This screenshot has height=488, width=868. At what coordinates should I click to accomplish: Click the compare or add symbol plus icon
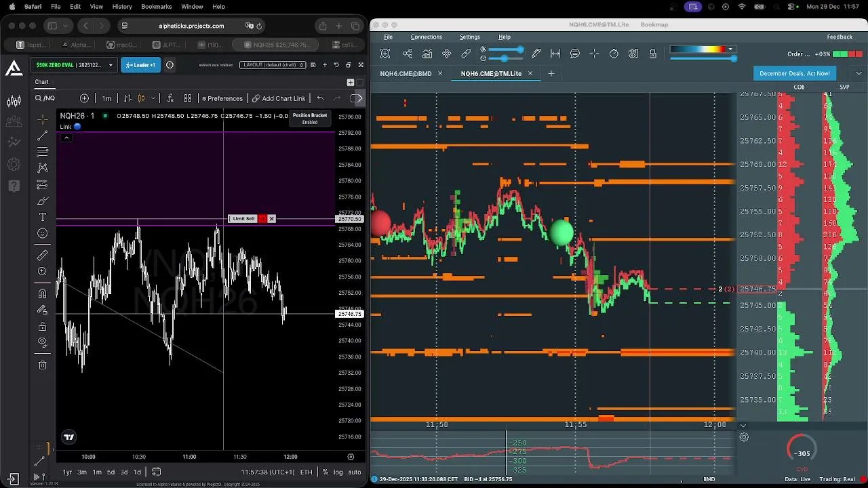coord(84,98)
